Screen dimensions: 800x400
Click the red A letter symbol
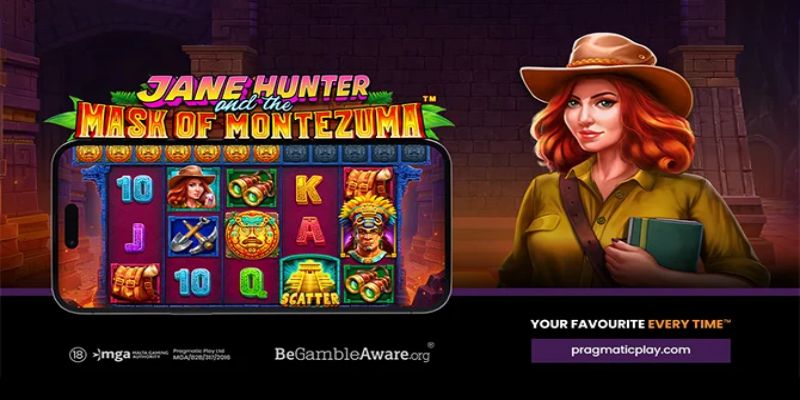coord(310,232)
